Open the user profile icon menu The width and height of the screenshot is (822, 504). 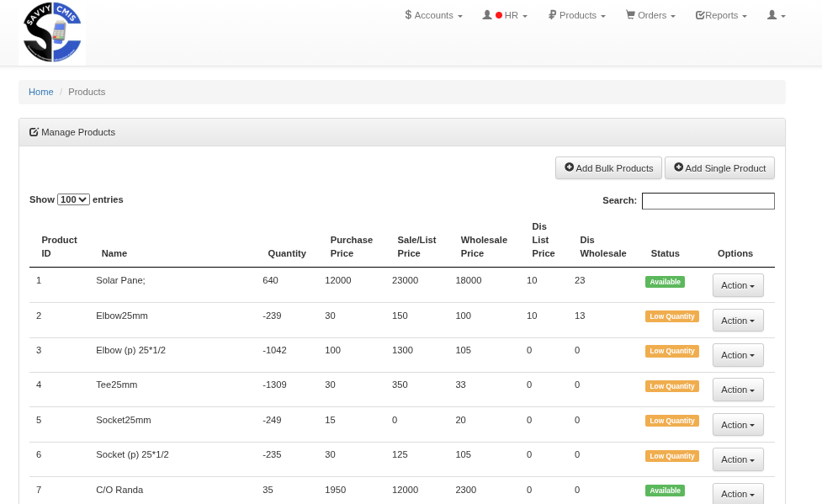pyautogui.click(x=776, y=15)
